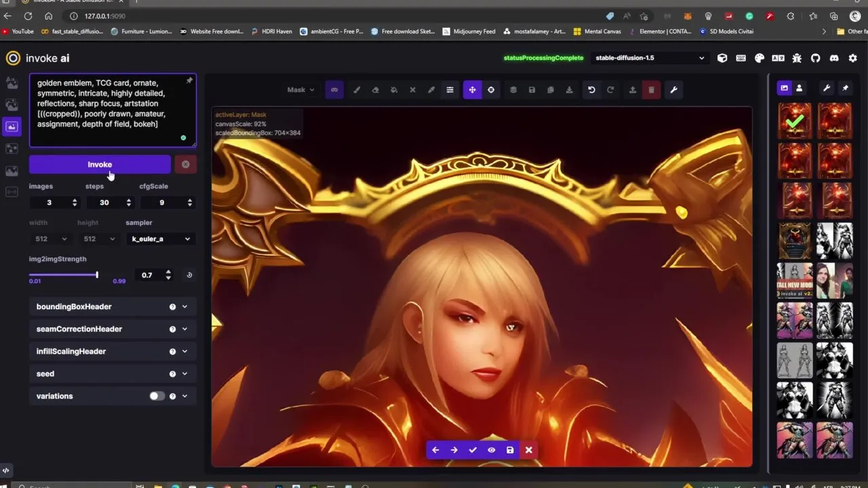868x488 pixels.
Task: Adjust img2imgStrength slider handle
Action: coord(97,274)
